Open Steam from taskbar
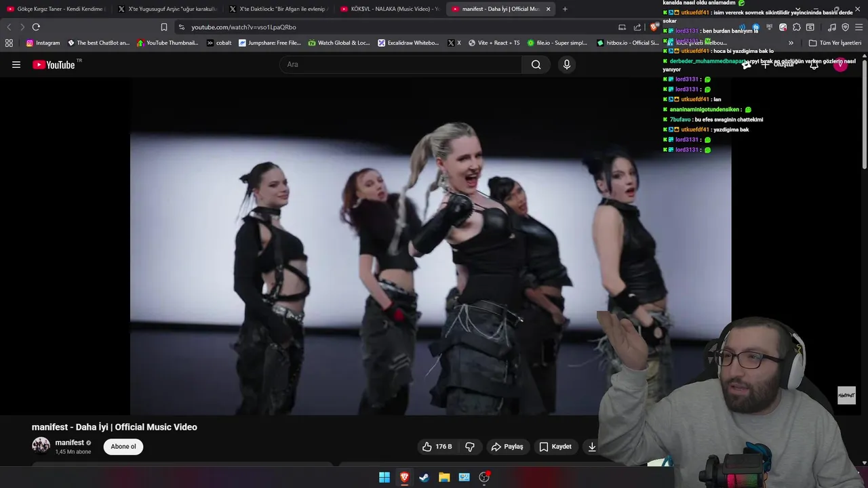The height and width of the screenshot is (488, 868). (x=424, y=477)
